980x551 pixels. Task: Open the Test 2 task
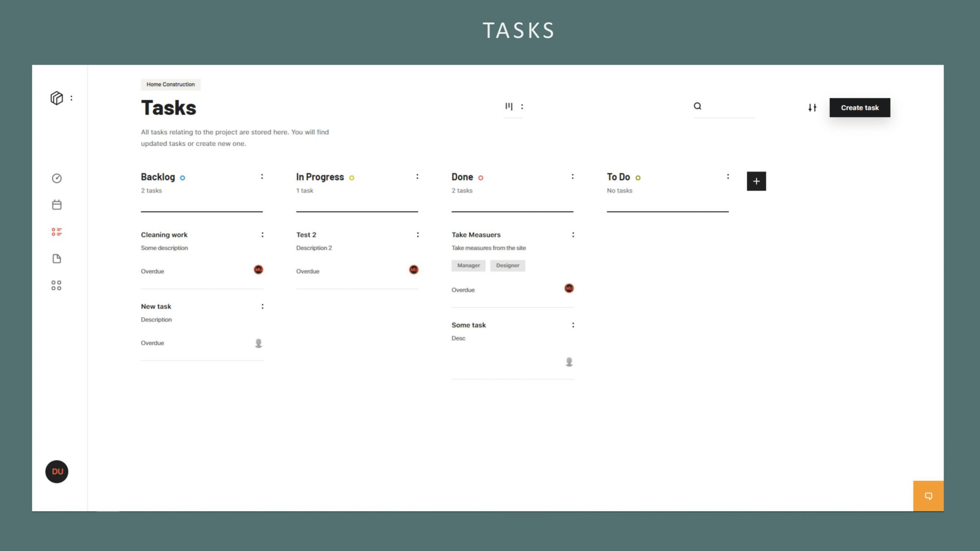[x=306, y=235]
